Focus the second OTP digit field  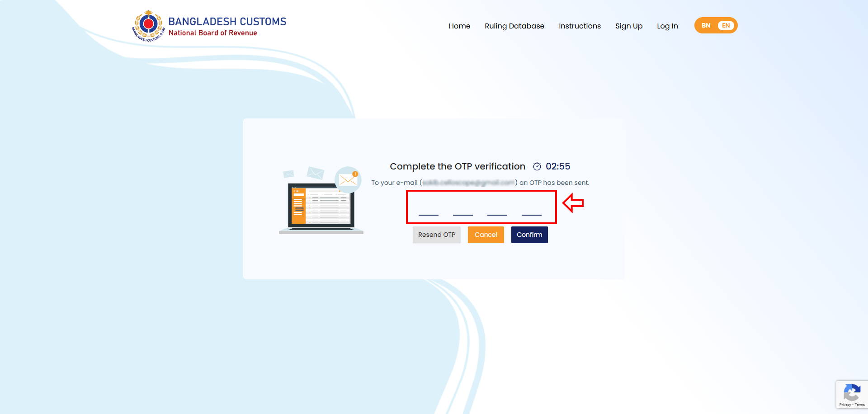(x=463, y=209)
